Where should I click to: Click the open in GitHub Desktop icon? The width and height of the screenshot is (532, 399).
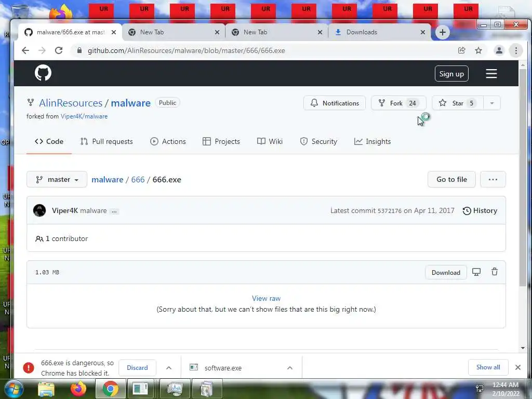tap(476, 272)
